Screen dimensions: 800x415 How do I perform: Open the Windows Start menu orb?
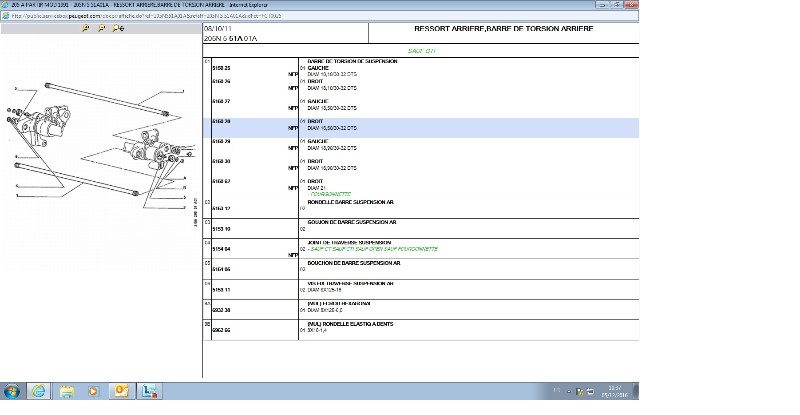click(11, 392)
